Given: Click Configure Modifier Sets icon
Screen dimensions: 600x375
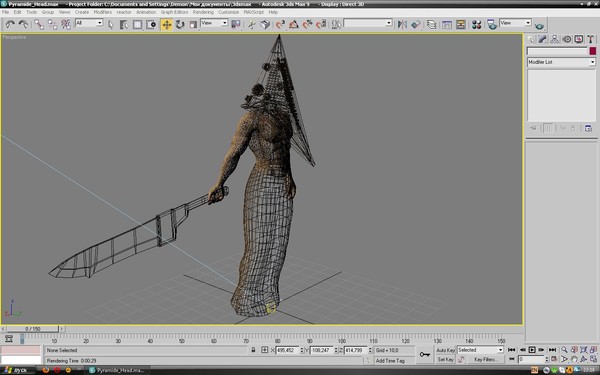Looking at the screenshot, I should 589,128.
